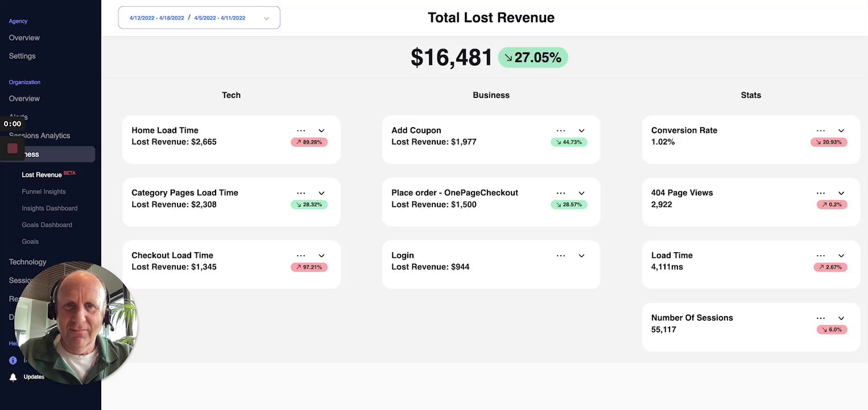The image size is (868, 410).
Task: Stop the recording with the red button
Action: click(x=13, y=149)
